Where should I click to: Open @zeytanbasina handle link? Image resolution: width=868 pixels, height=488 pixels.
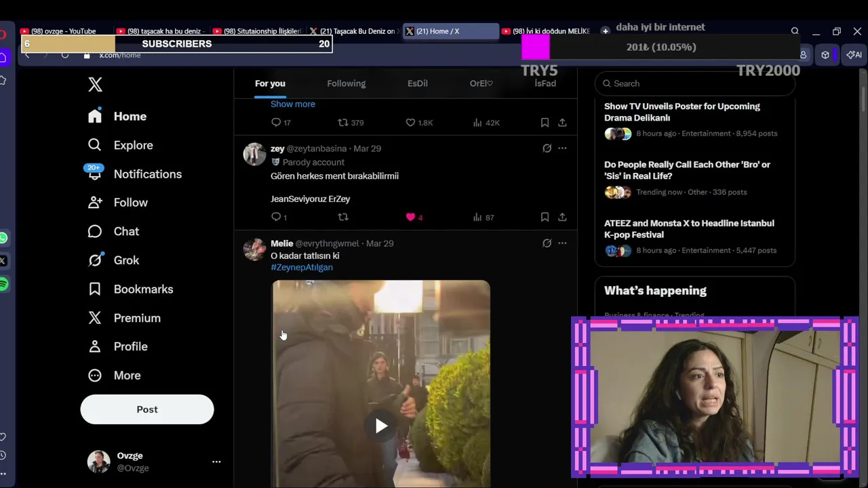tap(317, 148)
